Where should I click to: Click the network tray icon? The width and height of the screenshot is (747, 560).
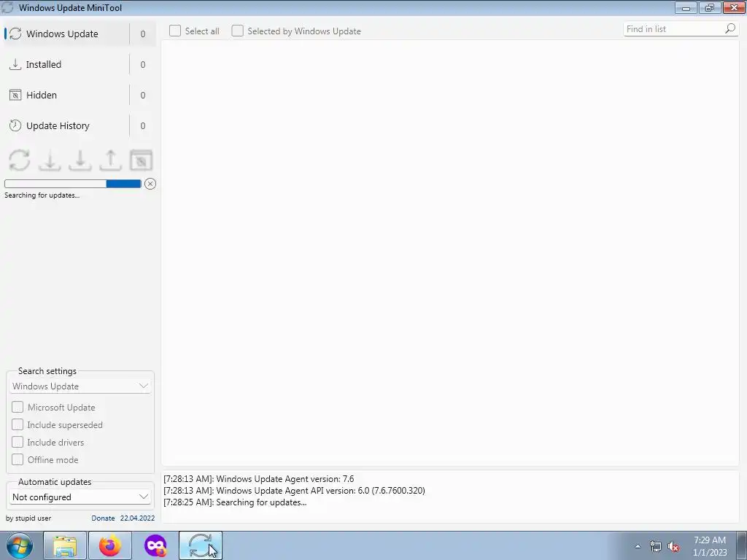(x=656, y=546)
